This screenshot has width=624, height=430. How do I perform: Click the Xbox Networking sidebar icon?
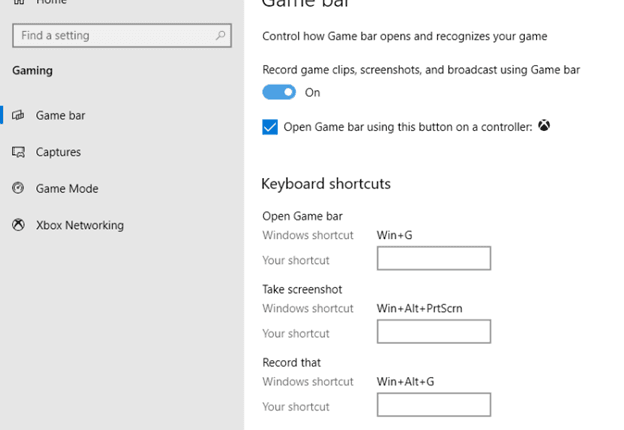18,225
